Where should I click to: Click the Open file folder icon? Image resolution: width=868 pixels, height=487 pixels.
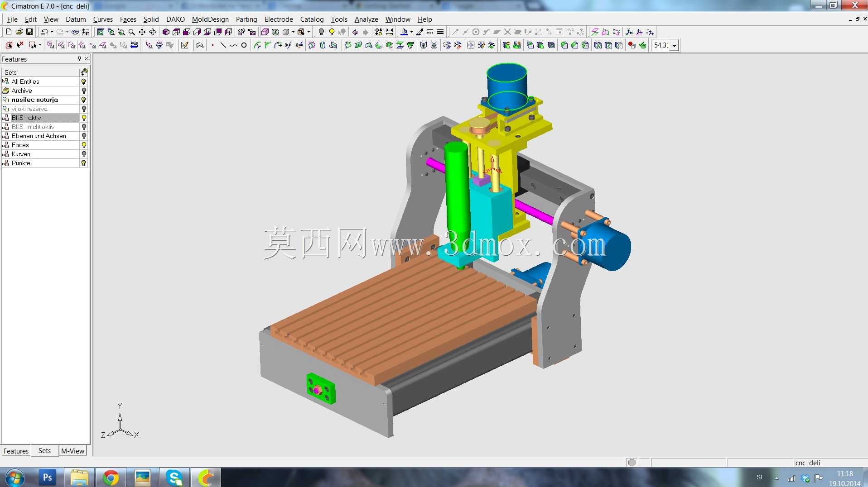19,32
